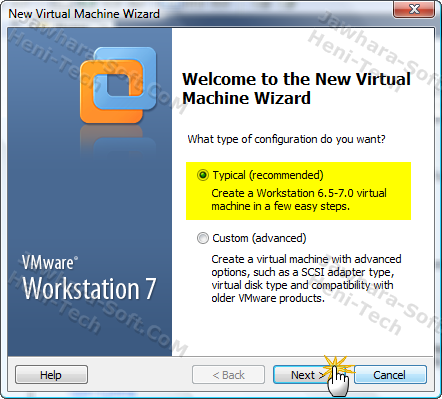Click the VMware orange and blue squares logo
This screenshot has height=399, width=442.
[118, 86]
